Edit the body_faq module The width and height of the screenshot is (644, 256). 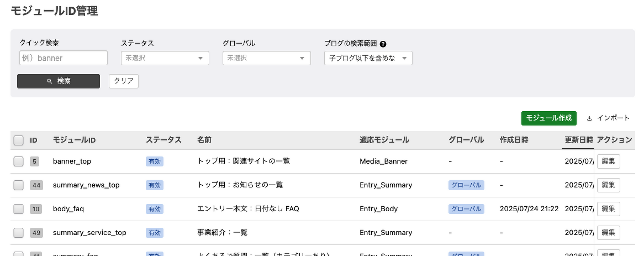(x=608, y=209)
